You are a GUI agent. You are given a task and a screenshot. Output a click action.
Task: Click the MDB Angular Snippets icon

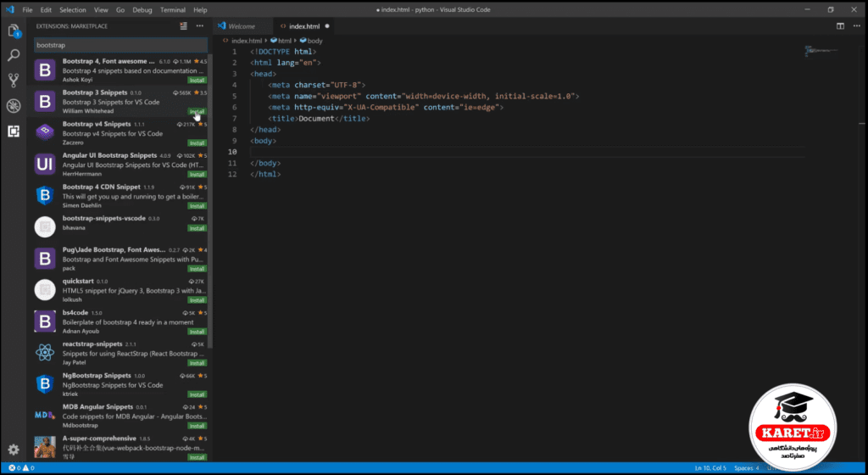point(45,416)
